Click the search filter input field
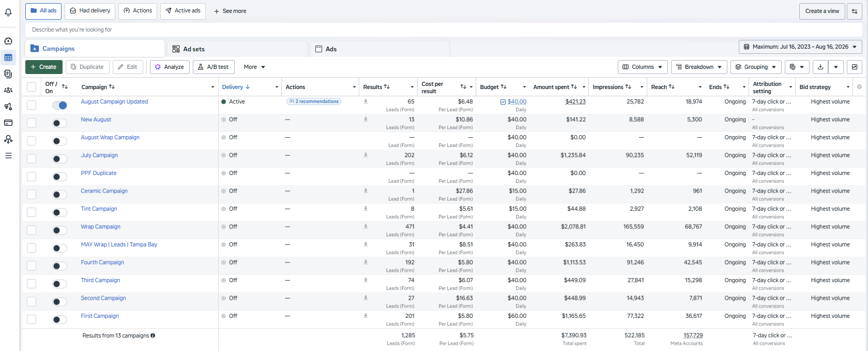868x351 pixels. pyautogui.click(x=444, y=30)
